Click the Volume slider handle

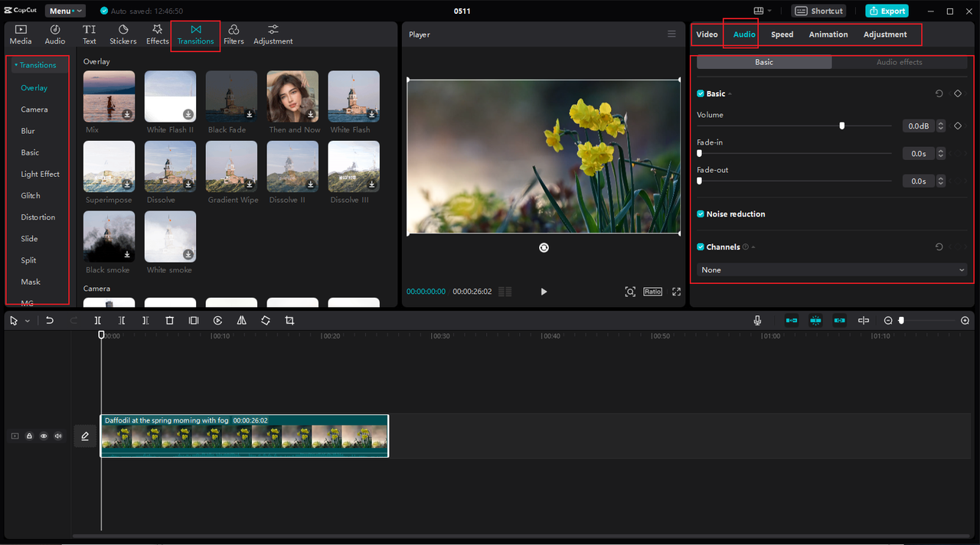point(842,126)
